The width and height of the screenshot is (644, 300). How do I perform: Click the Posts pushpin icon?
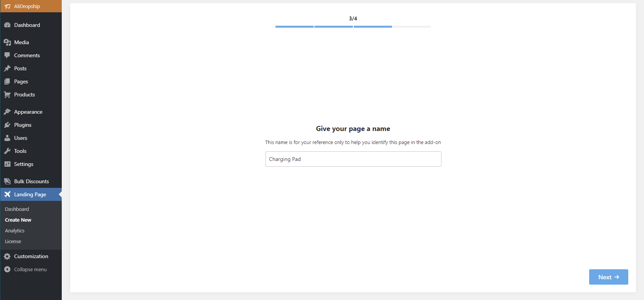coord(7,68)
